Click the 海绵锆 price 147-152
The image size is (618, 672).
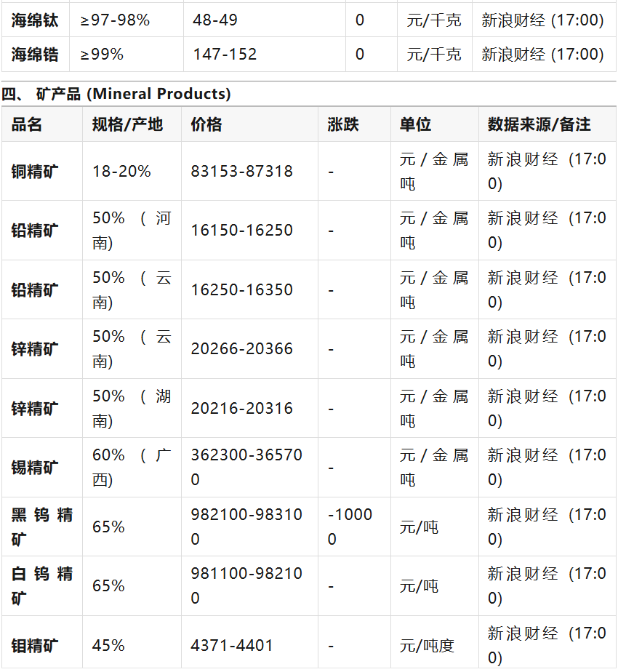(225, 55)
